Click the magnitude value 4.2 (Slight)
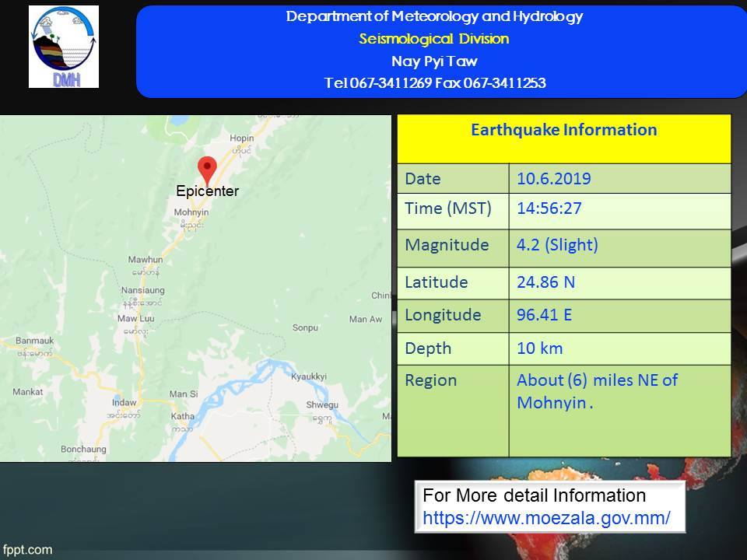The image size is (747, 560). tap(557, 245)
